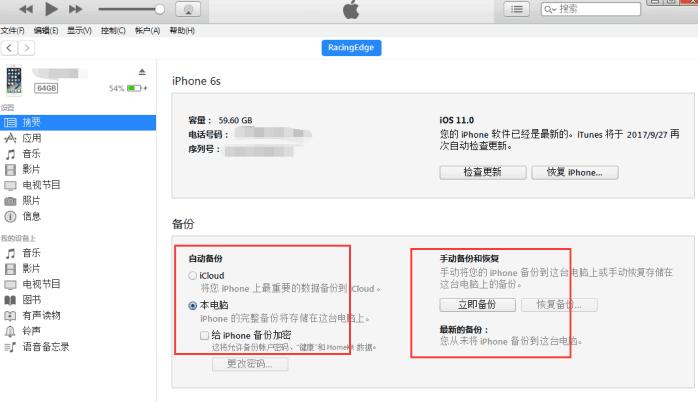This screenshot has height=402, width=698.
Task: Select 本电脑 (This Computer) radio option
Action: click(193, 305)
